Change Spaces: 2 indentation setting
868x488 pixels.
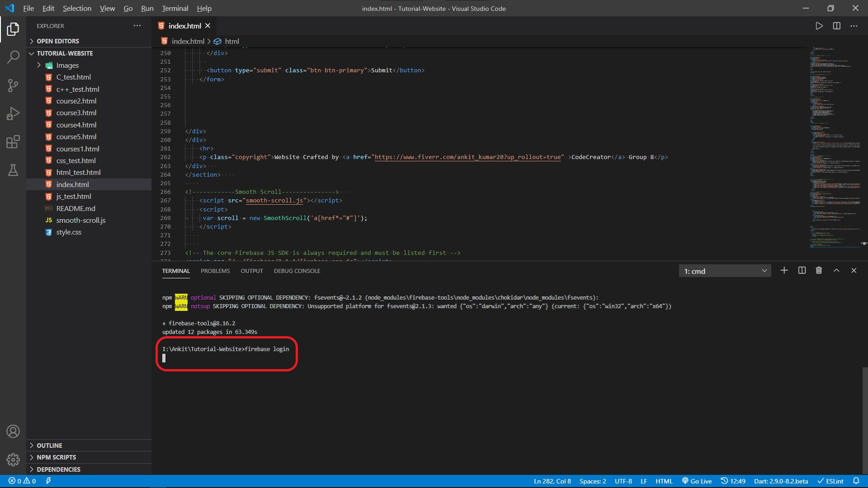[593, 481]
